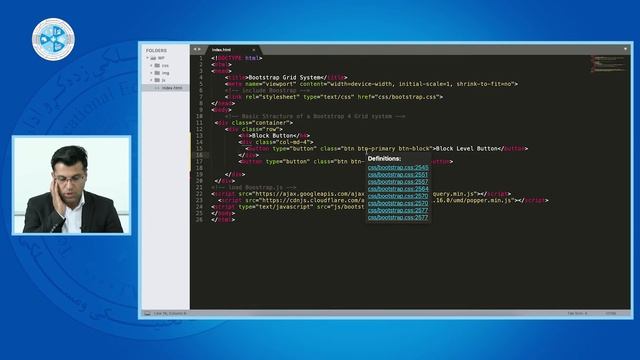Expand the js folder arrow
Screen dimensions: 640x360
tap(151, 80)
